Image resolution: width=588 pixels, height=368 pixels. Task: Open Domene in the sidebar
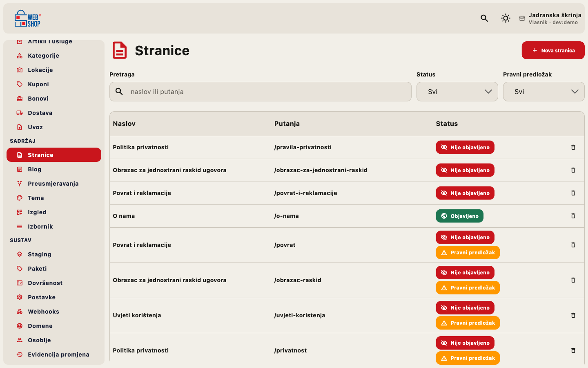coord(54,326)
